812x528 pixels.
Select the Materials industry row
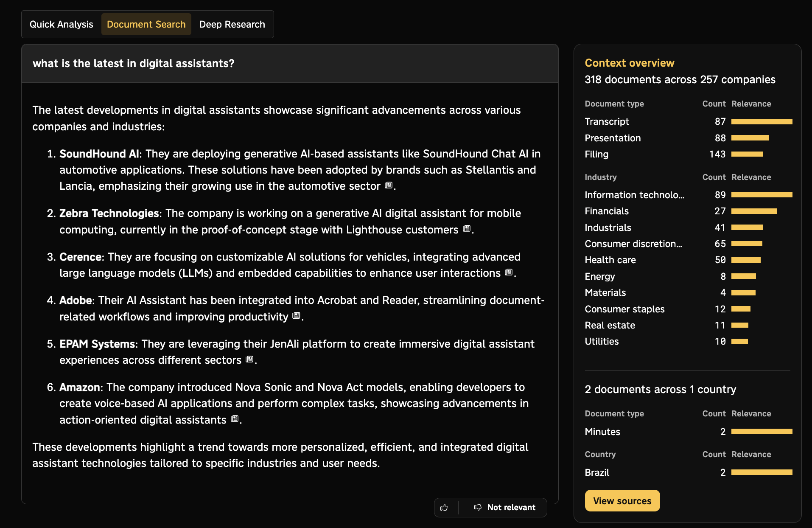click(688, 292)
